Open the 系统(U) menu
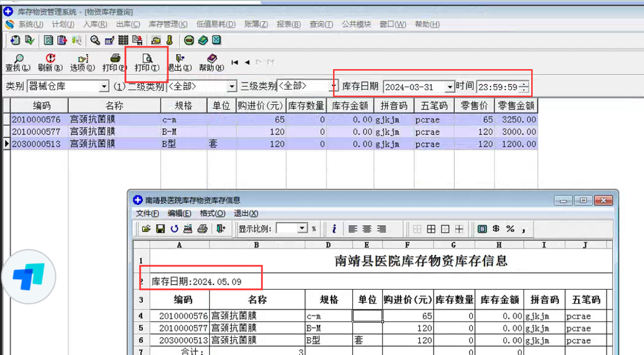644x355 pixels. 30,24
